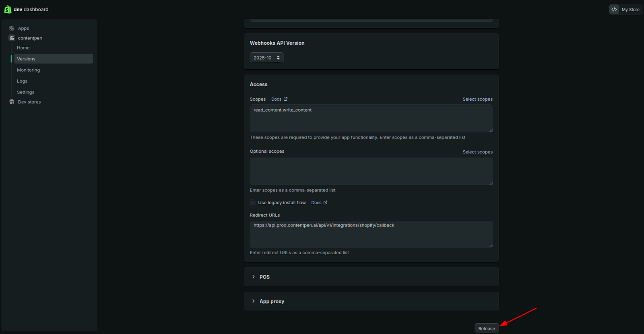Click the Release button
The image size is (644, 334).
pos(486,328)
